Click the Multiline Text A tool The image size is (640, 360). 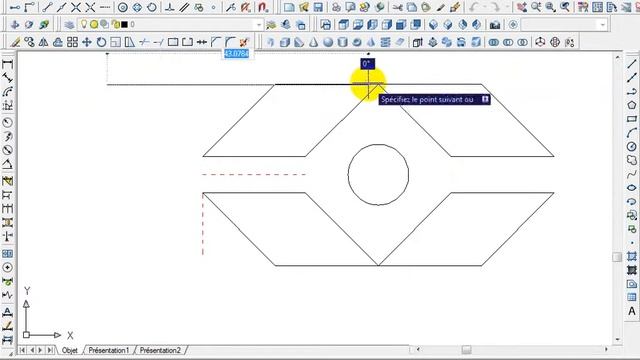(x=632, y=311)
